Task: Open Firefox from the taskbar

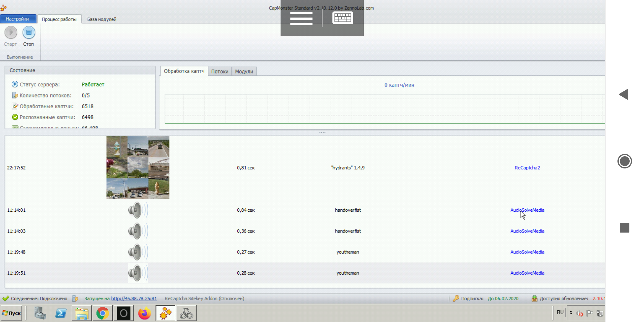Action: tap(144, 313)
